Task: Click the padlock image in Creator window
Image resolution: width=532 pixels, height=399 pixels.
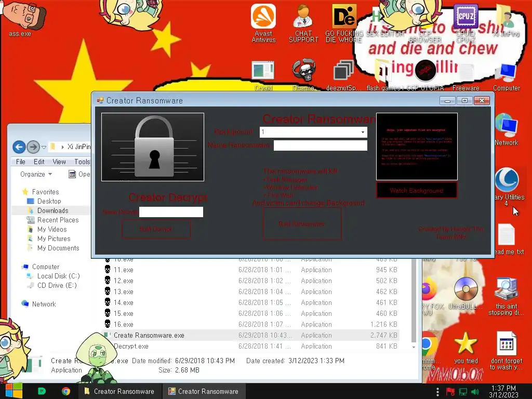Action: click(153, 147)
